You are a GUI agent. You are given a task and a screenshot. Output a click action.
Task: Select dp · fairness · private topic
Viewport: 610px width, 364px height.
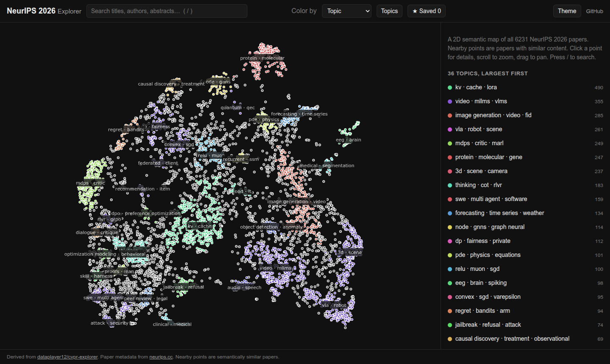[x=525, y=241]
